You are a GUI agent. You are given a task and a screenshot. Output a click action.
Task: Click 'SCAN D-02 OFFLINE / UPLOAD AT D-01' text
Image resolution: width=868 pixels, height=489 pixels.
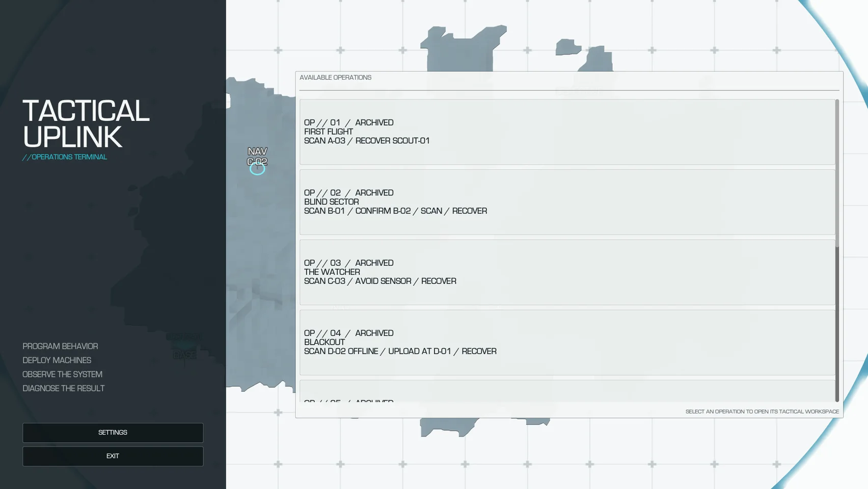click(x=377, y=351)
